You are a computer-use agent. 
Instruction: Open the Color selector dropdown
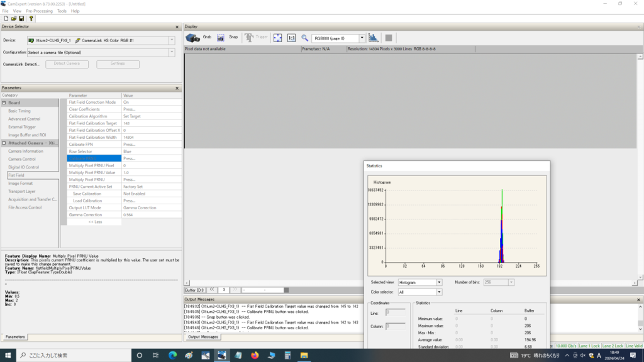click(438, 292)
